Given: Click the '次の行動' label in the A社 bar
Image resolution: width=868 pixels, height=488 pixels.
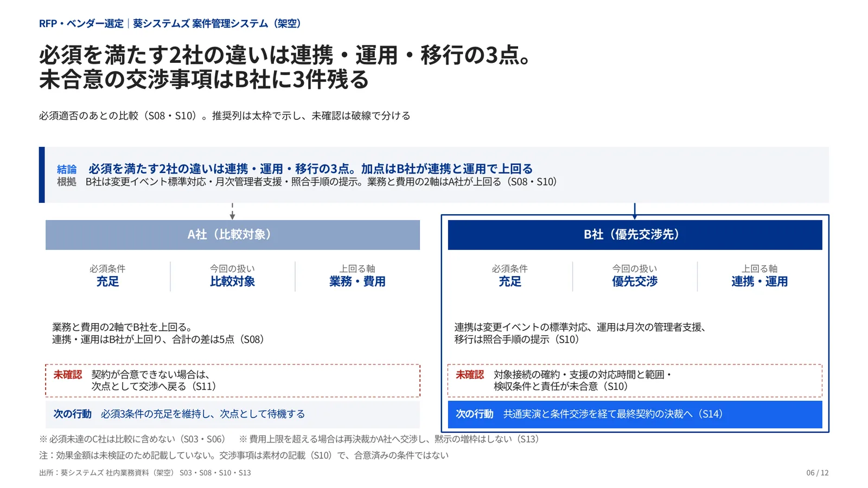Looking at the screenshot, I should click(x=72, y=414).
